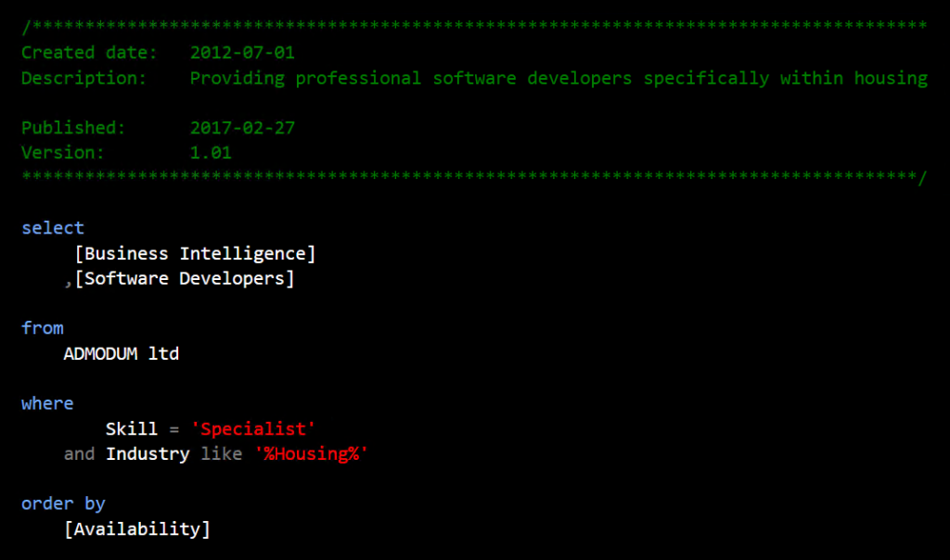The image size is (950, 560).
Task: Click the 'Skill' column text
Action: click(x=132, y=428)
